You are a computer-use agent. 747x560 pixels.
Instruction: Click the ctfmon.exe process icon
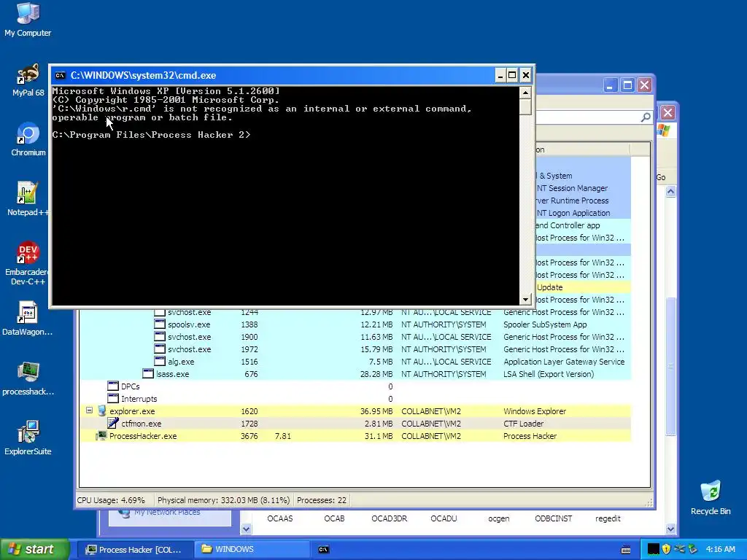[x=113, y=423]
